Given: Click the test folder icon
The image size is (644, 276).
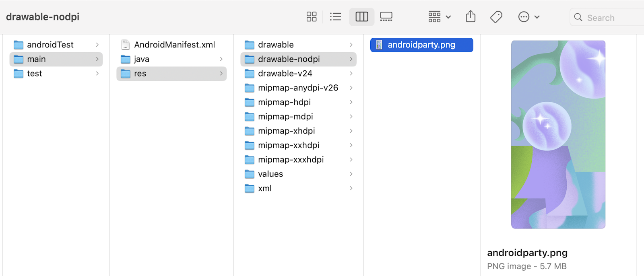Looking at the screenshot, I should click(19, 74).
